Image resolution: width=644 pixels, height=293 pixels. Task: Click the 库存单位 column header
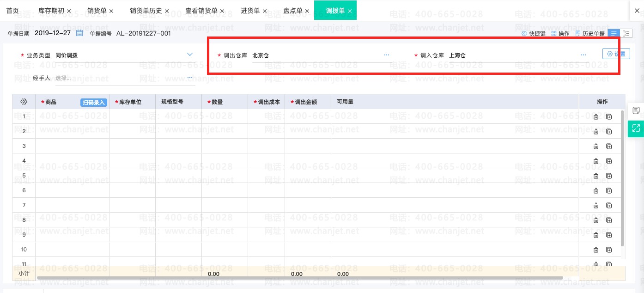click(132, 102)
